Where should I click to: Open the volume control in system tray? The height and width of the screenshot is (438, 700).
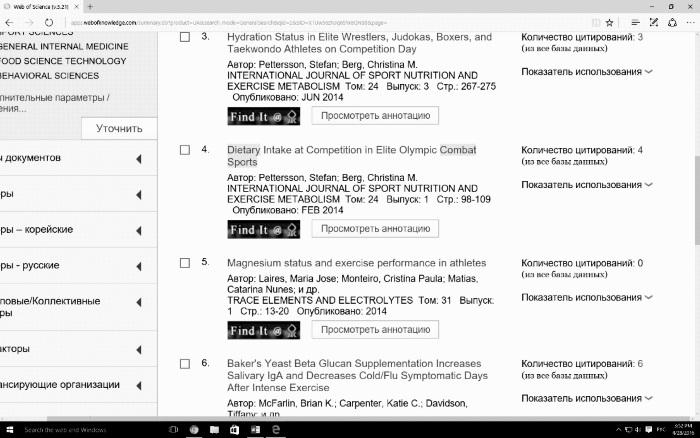pyautogui.click(x=638, y=430)
